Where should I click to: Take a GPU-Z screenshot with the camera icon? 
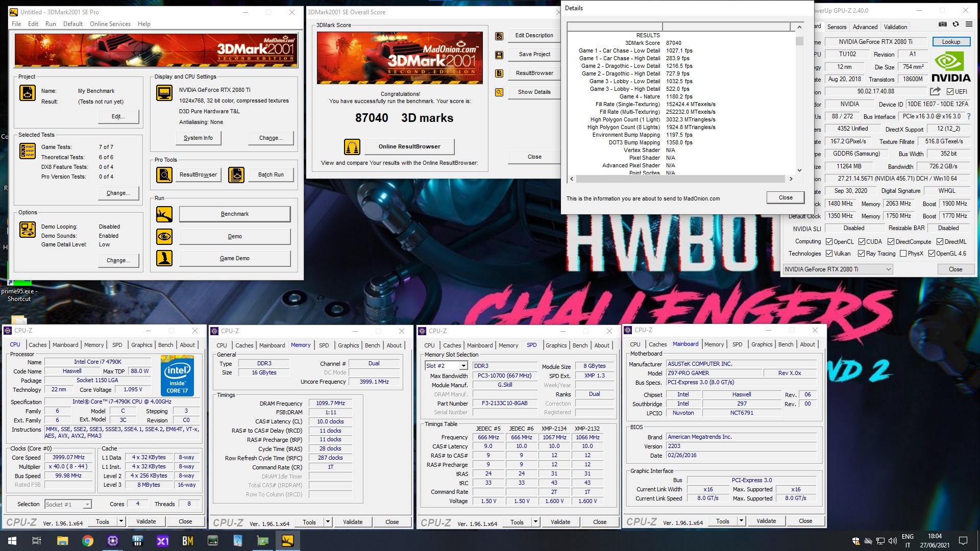(943, 24)
